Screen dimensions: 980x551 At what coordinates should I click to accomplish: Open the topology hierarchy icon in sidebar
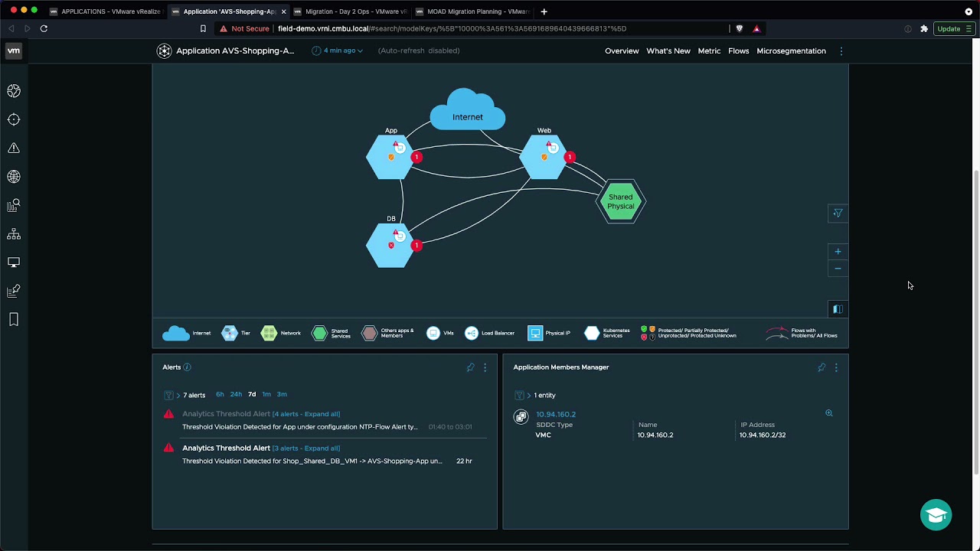tap(14, 234)
